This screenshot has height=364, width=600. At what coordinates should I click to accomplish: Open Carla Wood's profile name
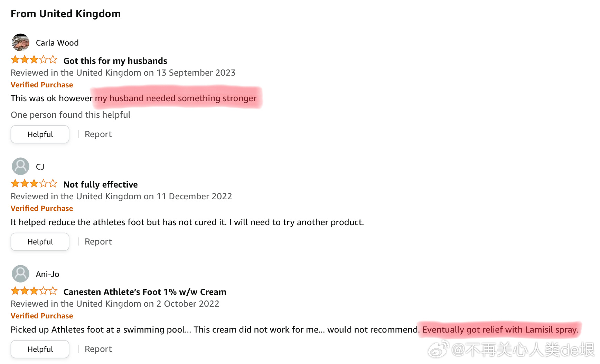(x=57, y=43)
